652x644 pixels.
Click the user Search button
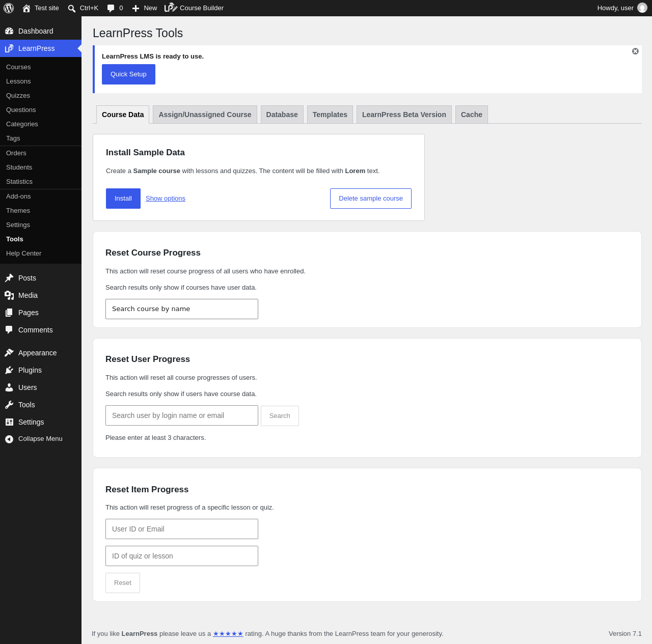coord(280,416)
